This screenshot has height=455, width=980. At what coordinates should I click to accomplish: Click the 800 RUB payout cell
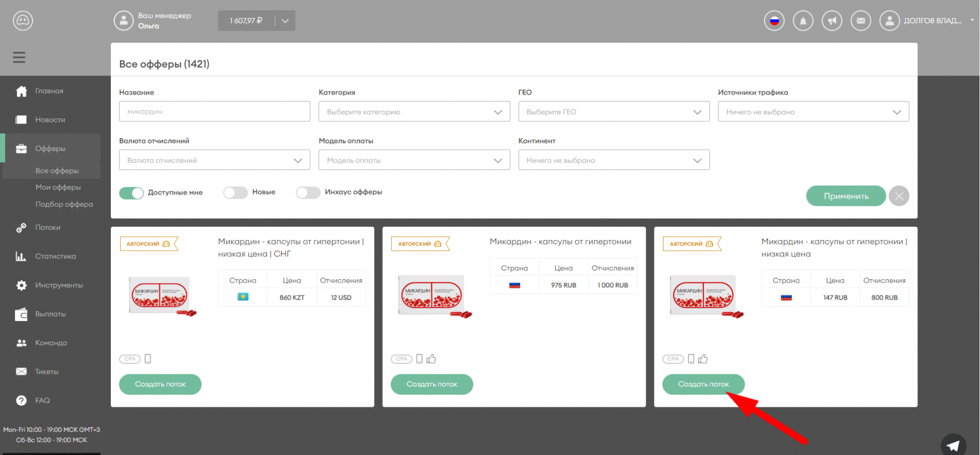(x=884, y=298)
